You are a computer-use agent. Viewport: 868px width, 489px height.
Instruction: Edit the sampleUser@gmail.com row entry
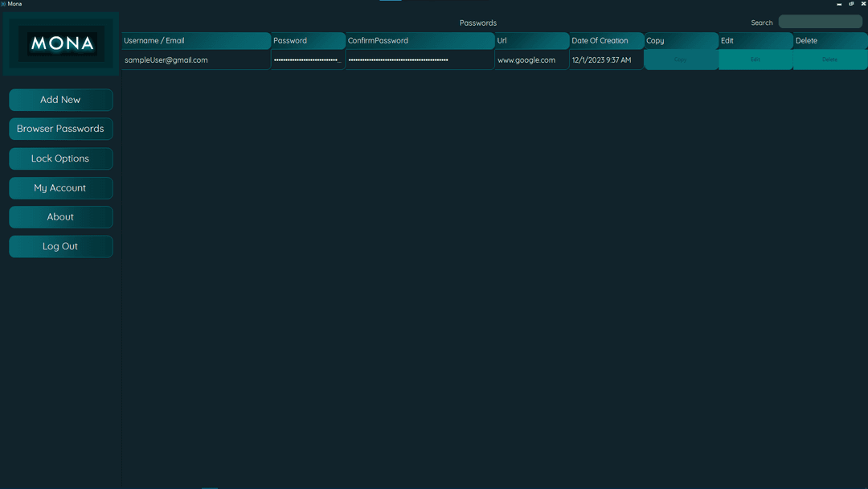755,60
